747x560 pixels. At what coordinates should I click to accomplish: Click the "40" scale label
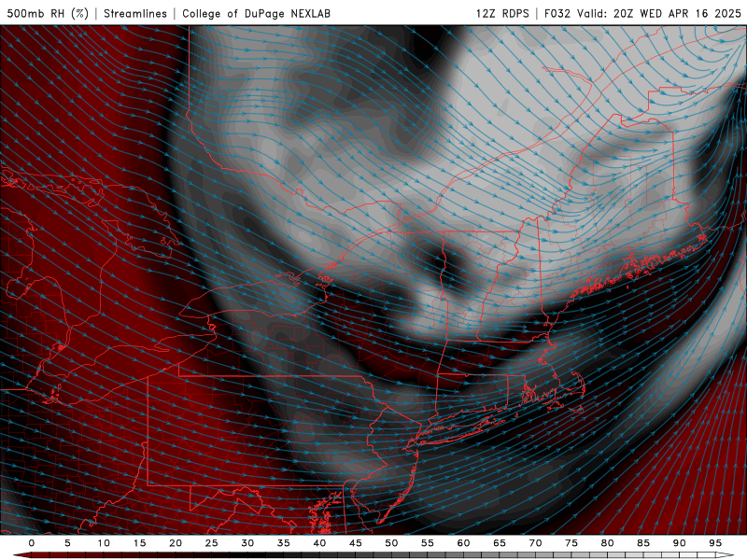click(x=319, y=543)
